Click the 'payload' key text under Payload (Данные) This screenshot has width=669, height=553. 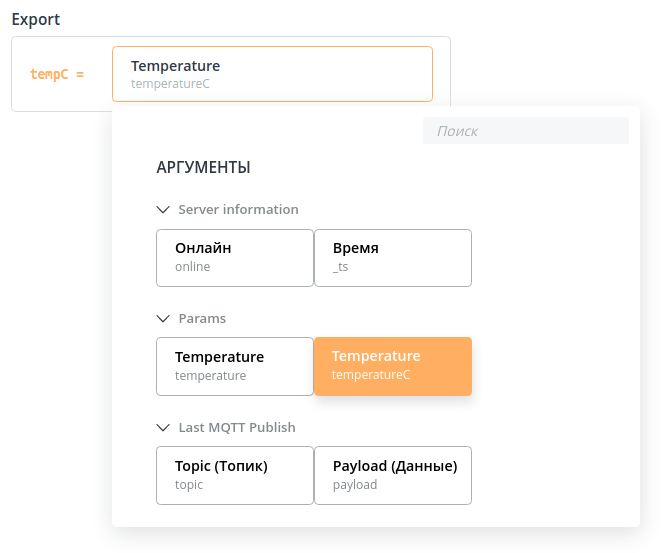pyautogui.click(x=355, y=485)
